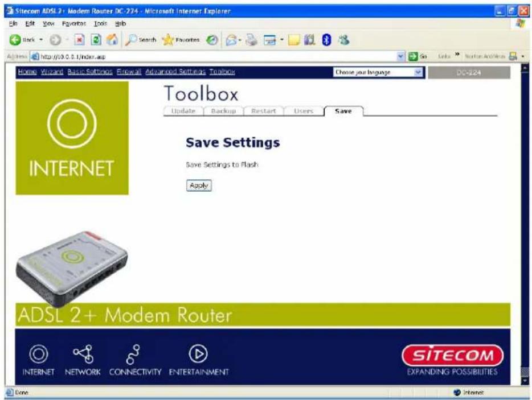Open the Favorites star button
The image size is (532, 400).
tap(181, 40)
